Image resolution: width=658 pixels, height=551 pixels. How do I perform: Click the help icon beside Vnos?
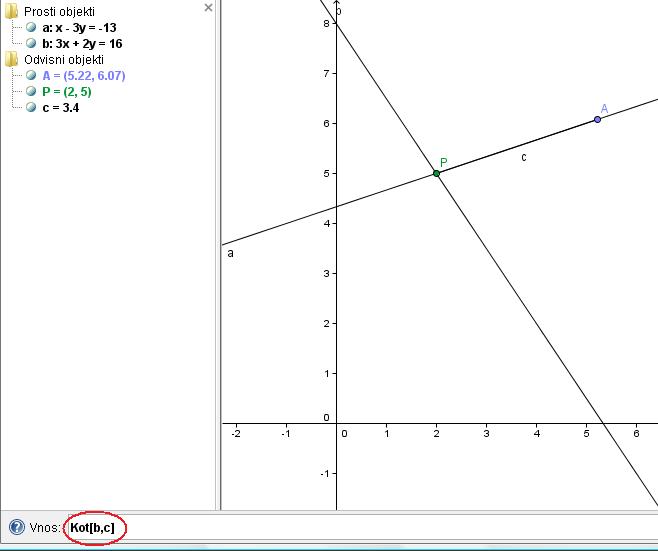[x=16, y=527]
